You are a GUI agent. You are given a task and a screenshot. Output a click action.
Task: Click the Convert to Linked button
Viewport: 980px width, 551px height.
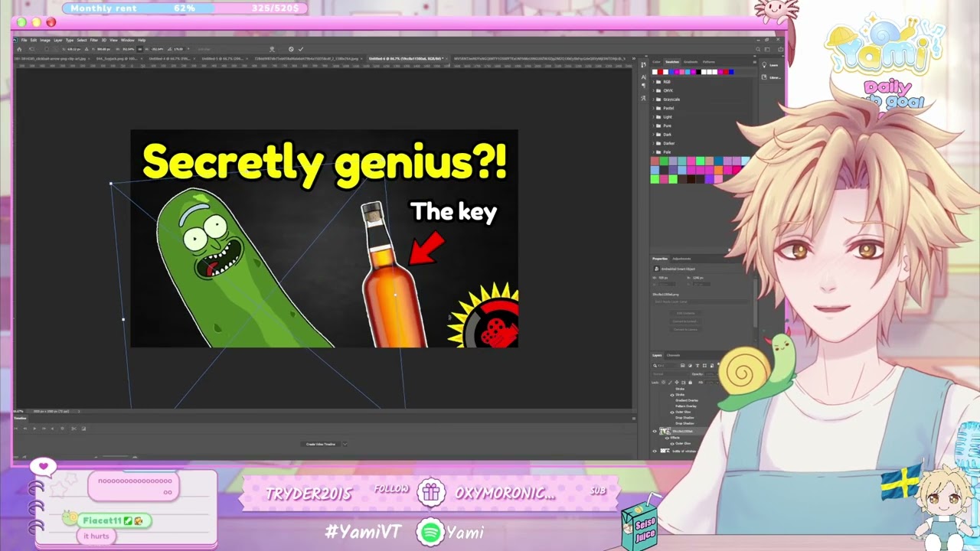coord(686,321)
